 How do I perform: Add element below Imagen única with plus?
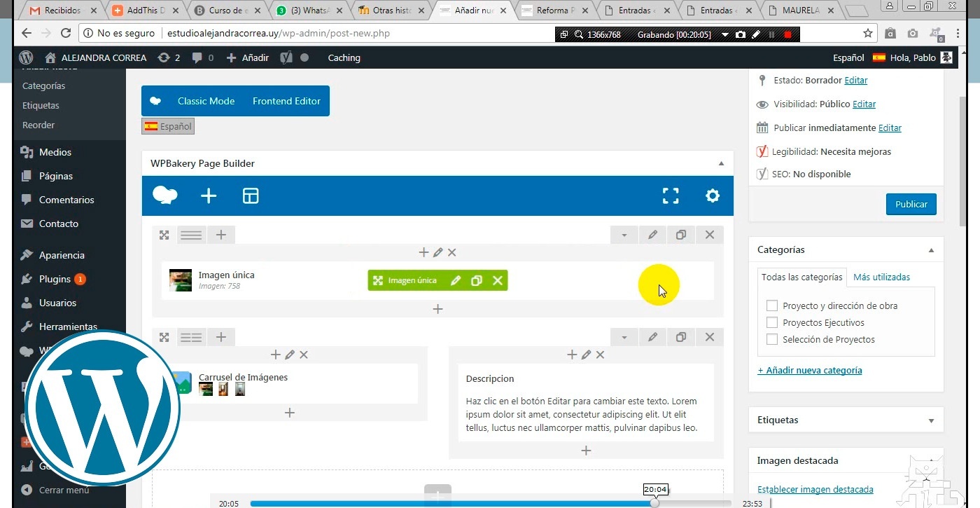click(x=437, y=308)
